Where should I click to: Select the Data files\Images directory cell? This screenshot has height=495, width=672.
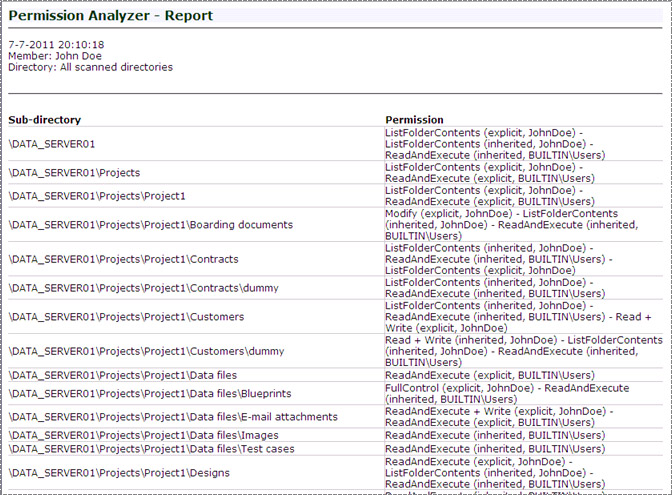pyautogui.click(x=196, y=435)
